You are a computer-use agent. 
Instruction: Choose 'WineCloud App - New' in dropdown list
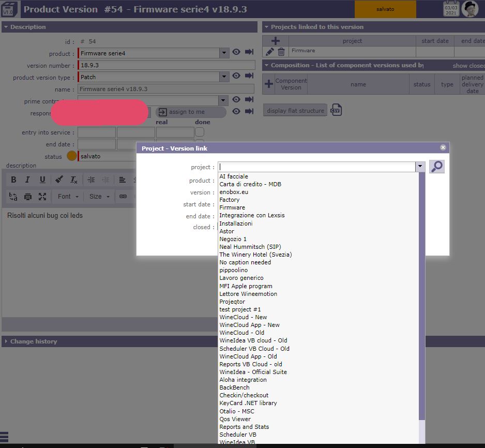249,325
